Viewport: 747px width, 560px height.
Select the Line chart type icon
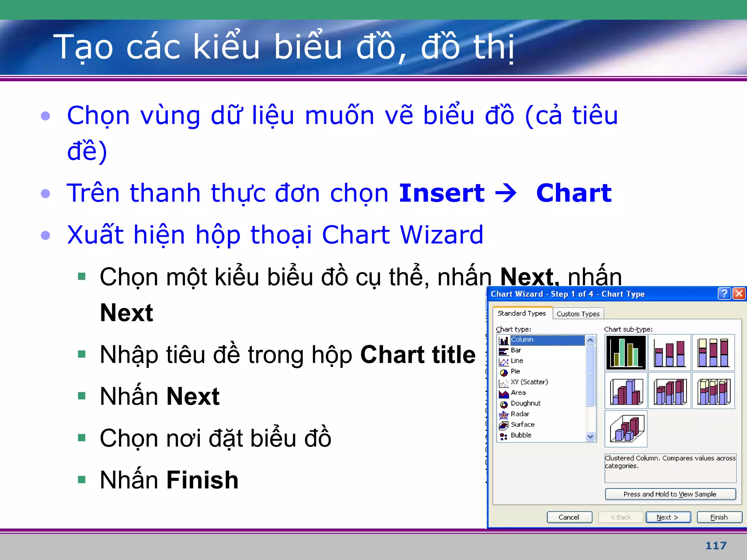tap(504, 362)
